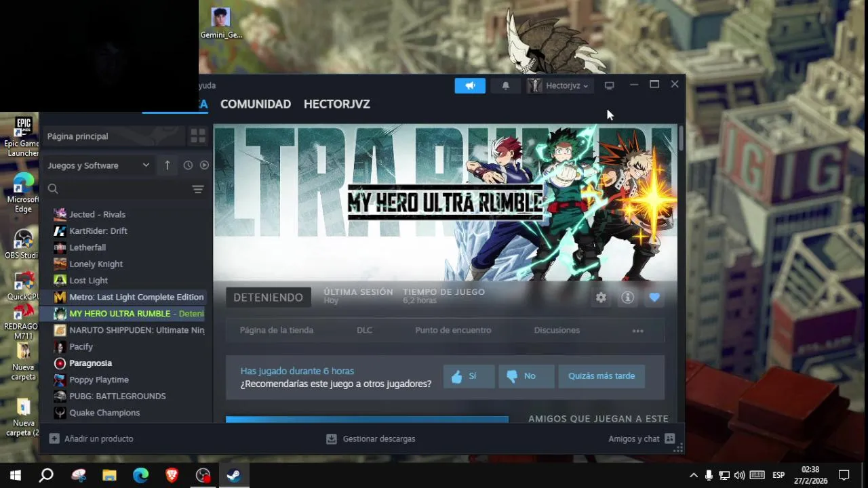
Task: Open OBS Studio desktop shortcut
Action: [x=22, y=244]
